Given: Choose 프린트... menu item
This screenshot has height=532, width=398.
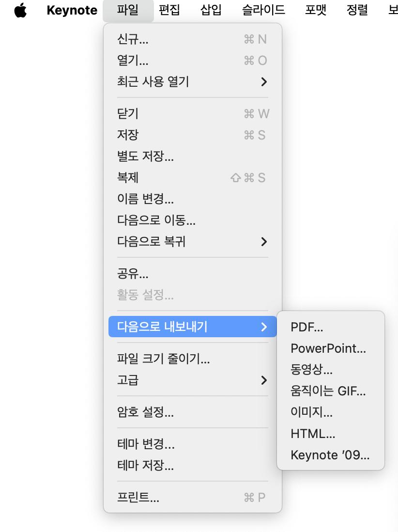Looking at the screenshot, I should (193, 497).
